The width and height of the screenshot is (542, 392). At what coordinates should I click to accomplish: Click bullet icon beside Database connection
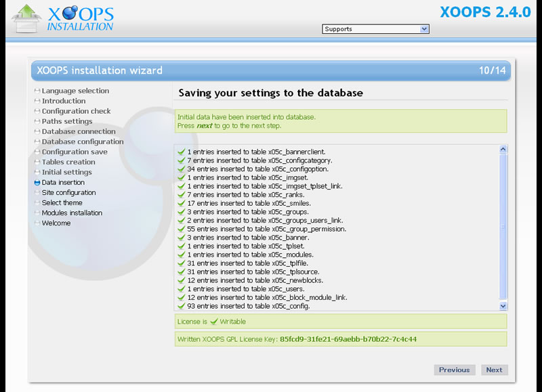pos(37,131)
